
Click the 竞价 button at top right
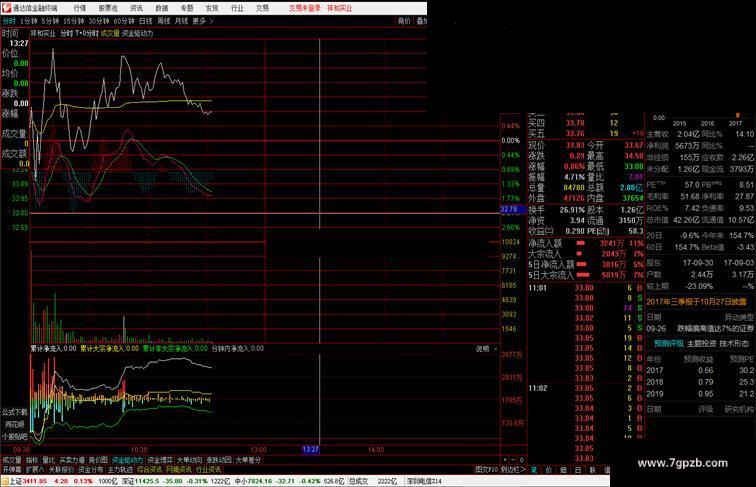click(404, 21)
